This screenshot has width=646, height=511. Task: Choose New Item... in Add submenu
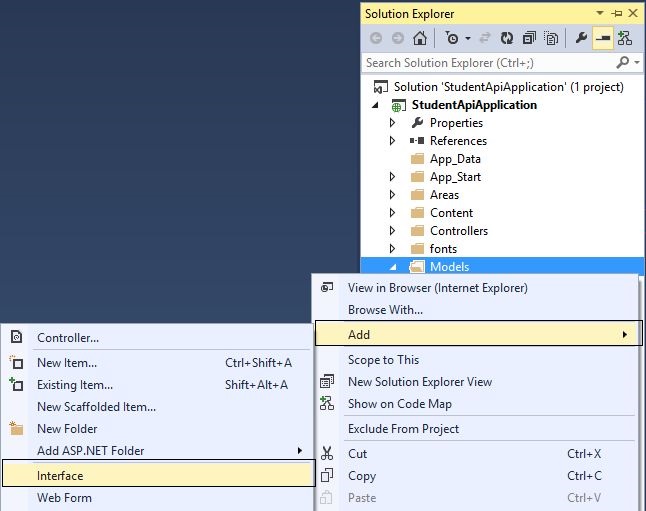tap(157, 363)
